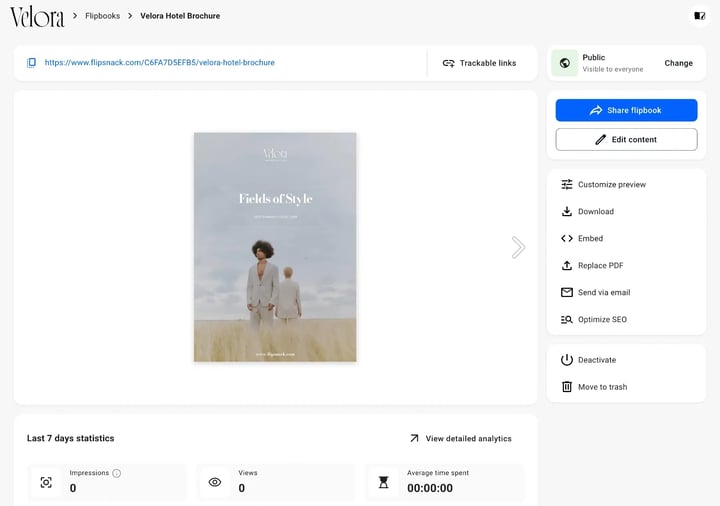Go to next flipbook page arrow
The width and height of the screenshot is (720, 506).
click(x=518, y=247)
